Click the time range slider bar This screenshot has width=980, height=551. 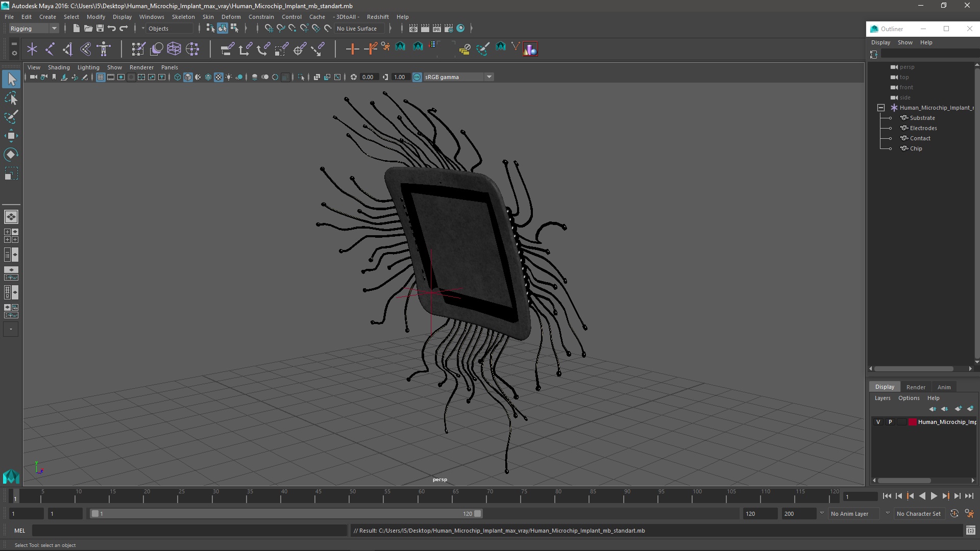pyautogui.click(x=286, y=514)
